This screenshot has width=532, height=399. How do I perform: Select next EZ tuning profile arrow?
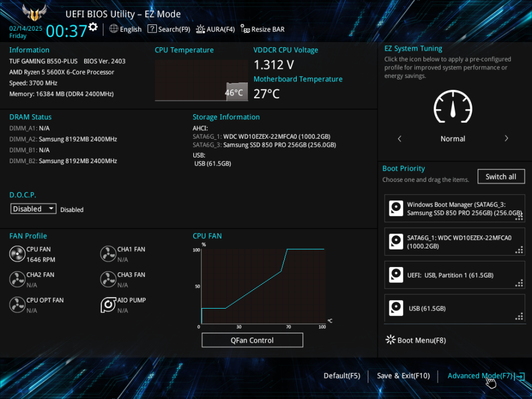point(506,139)
